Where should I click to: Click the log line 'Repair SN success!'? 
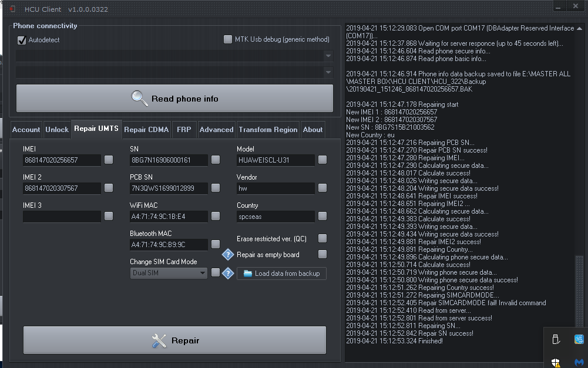(x=409, y=333)
